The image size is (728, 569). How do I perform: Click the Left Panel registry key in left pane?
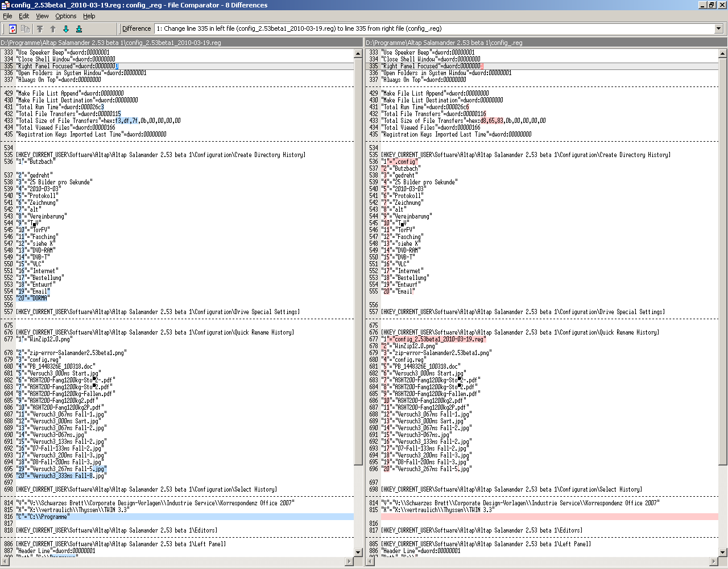click(x=121, y=544)
